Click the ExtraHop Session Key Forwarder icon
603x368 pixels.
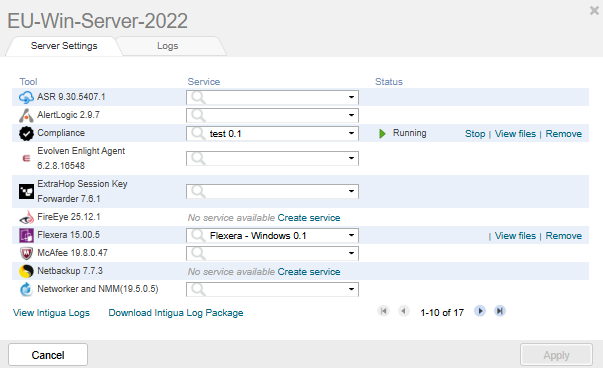pos(26,191)
